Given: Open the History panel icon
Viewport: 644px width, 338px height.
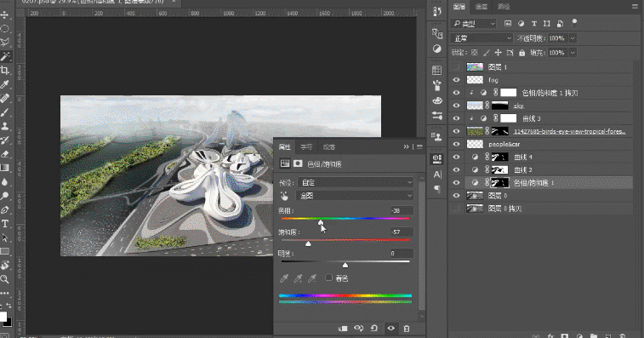Looking at the screenshot, I should pos(437,12).
